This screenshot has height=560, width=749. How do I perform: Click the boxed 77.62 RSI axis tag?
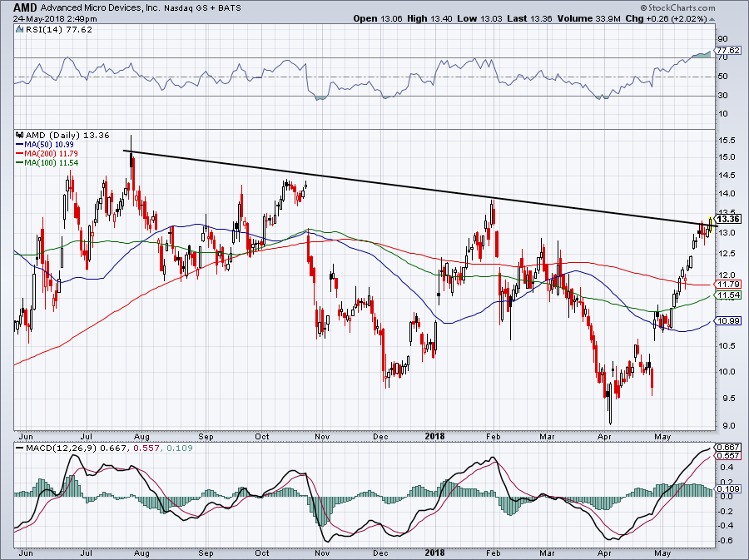(x=729, y=50)
